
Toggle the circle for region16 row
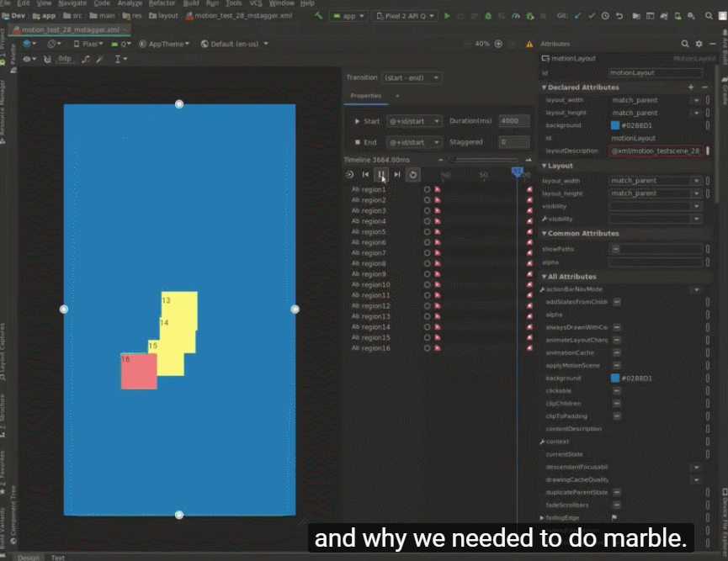428,348
